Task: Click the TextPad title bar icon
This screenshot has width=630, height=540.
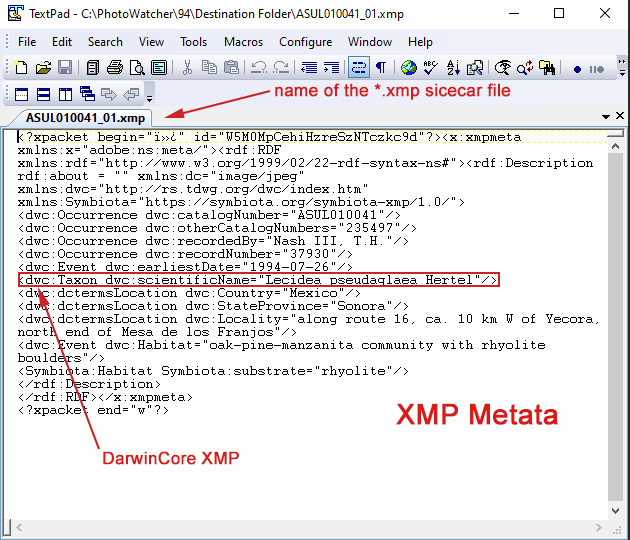Action: (15, 13)
